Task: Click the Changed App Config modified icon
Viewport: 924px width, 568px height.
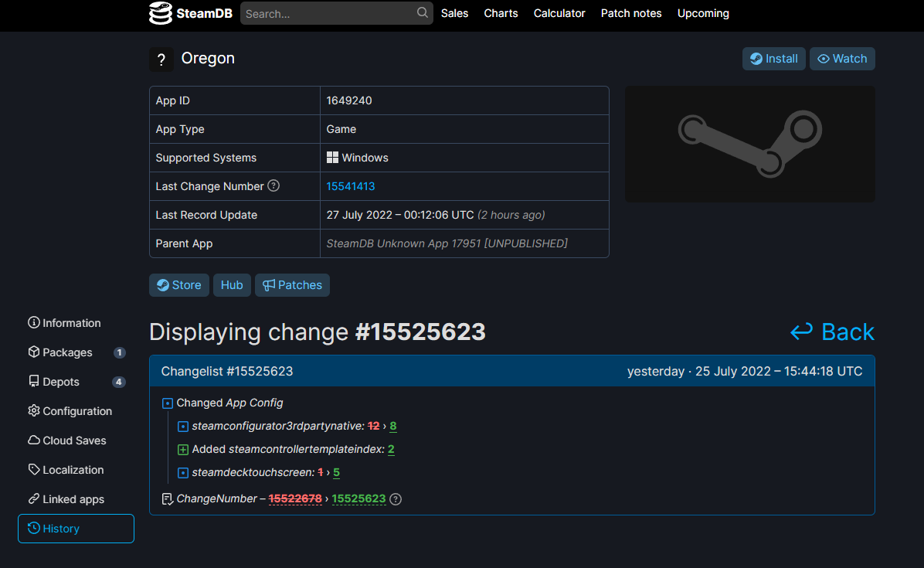Action: pyautogui.click(x=168, y=403)
